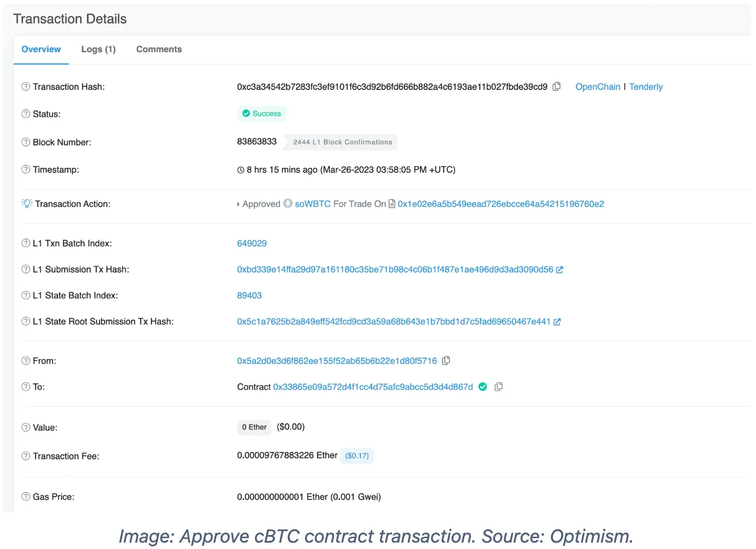756x549 pixels.
Task: Open L1 State Root hash 0x5c1a7625... link
Action: coord(393,322)
